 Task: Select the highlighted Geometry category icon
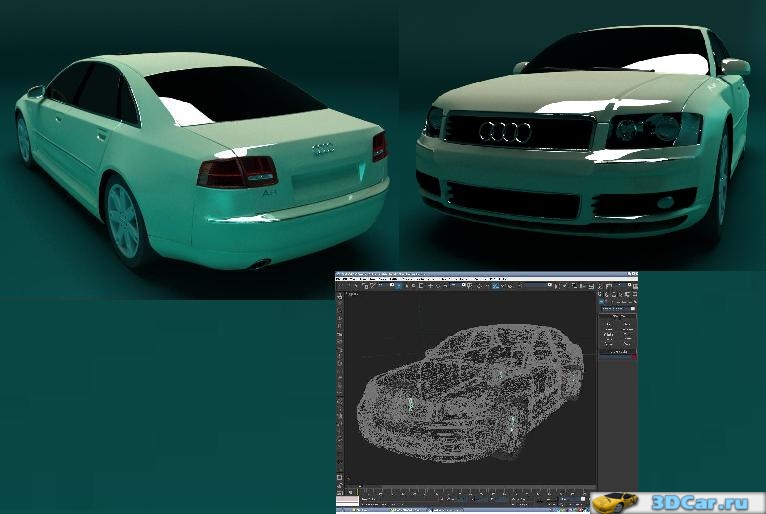[x=601, y=302]
